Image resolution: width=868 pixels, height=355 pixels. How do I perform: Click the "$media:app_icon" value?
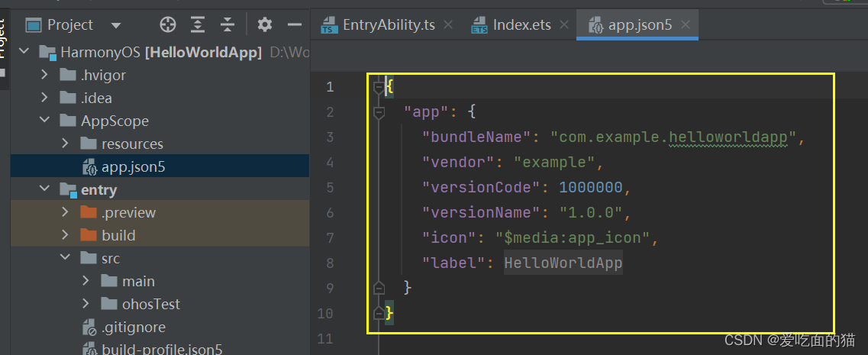click(573, 238)
